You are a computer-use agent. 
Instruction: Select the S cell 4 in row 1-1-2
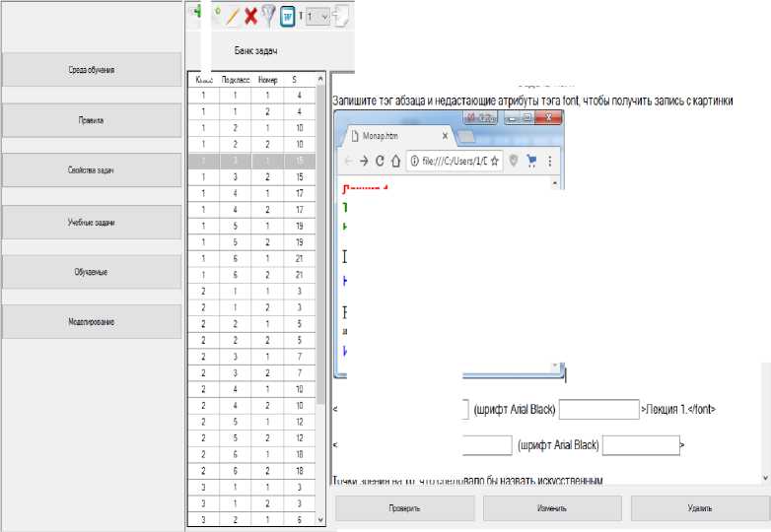pyautogui.click(x=300, y=112)
